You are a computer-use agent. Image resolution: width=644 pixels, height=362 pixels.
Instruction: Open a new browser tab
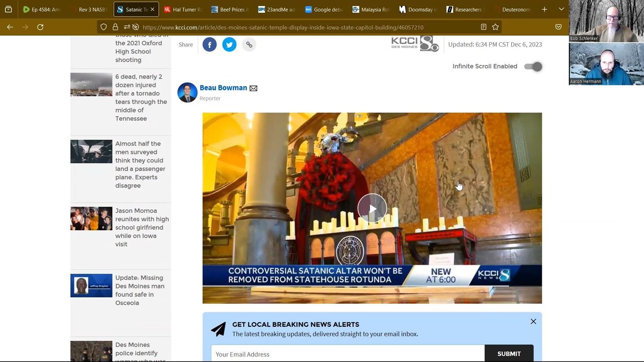click(x=544, y=10)
